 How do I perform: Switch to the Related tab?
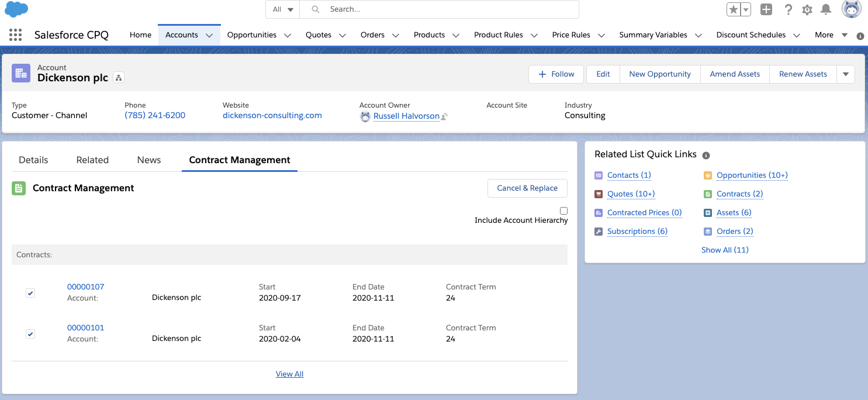[92, 160]
